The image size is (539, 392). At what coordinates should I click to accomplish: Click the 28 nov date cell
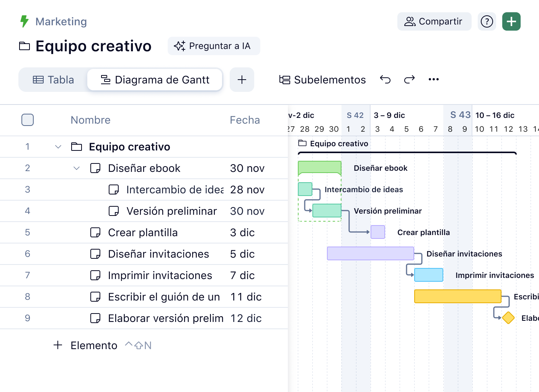pos(247,189)
